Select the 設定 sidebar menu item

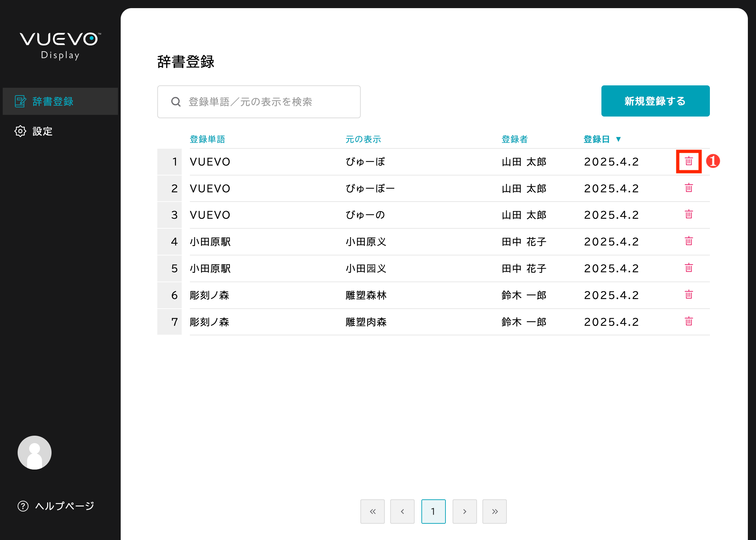42,131
